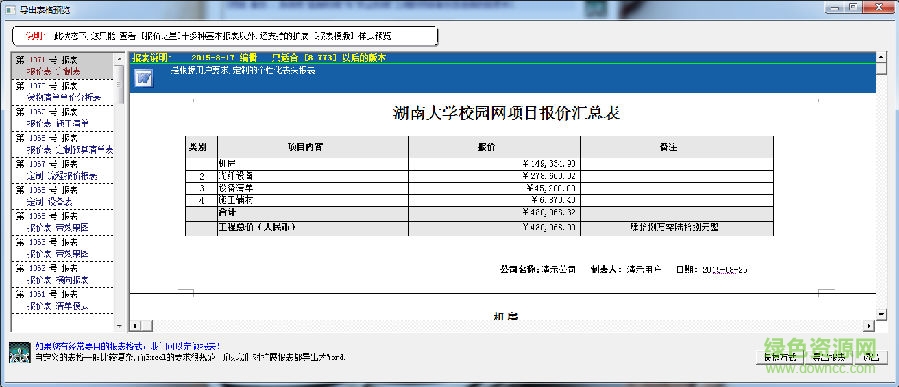Image resolution: width=899 pixels, height=387 pixels.
Task: Click the down arrow of report list scrollbar
Action: pyautogui.click(x=119, y=326)
